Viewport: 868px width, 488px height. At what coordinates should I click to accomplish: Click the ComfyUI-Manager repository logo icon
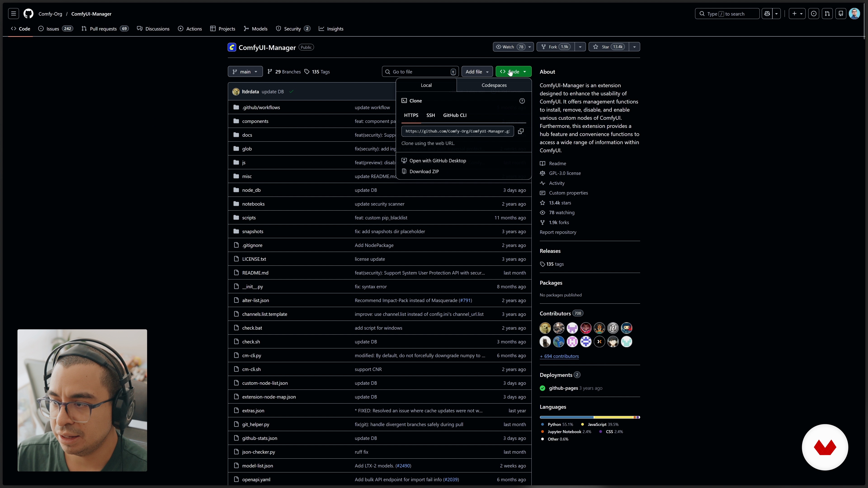(232, 47)
